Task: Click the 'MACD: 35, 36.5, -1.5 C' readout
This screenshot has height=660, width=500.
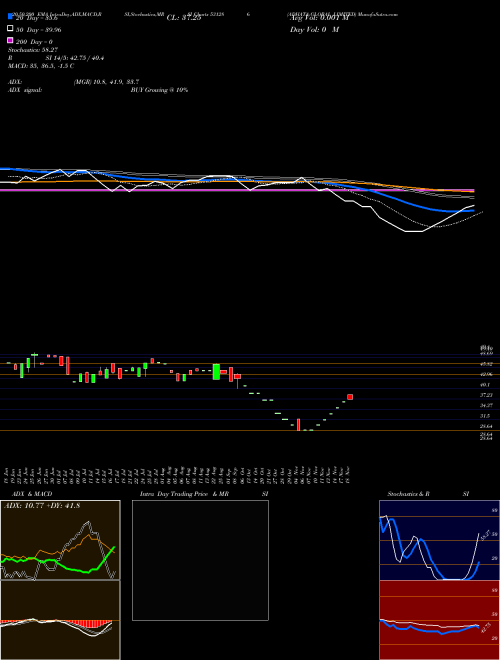Action: coord(41,66)
